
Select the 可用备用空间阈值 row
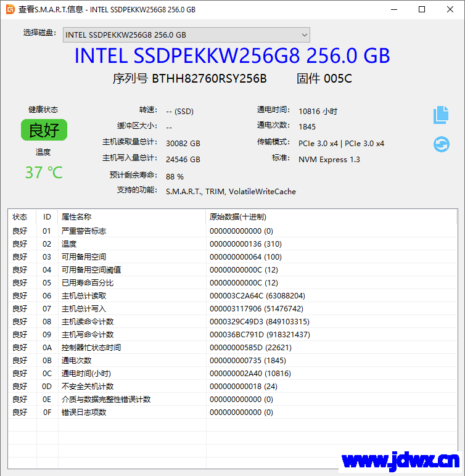pyautogui.click(x=232, y=270)
